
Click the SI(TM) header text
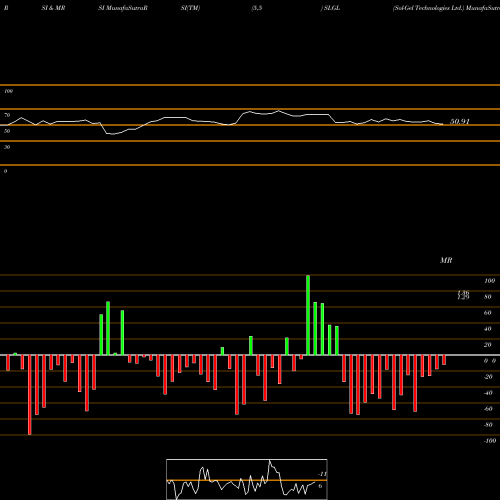click(x=190, y=8)
